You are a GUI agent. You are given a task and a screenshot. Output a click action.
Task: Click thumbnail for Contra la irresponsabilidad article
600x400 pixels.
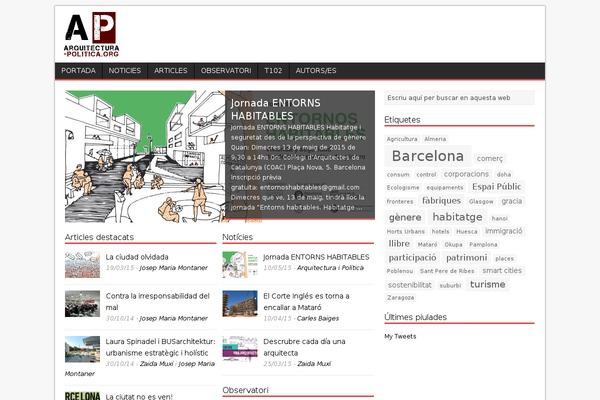coord(82,304)
